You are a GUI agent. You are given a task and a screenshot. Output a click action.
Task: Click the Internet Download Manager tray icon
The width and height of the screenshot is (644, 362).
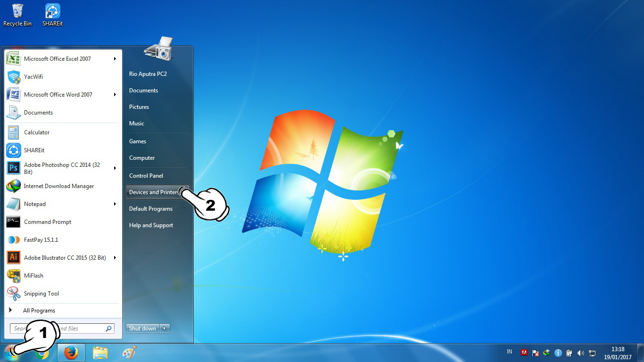click(x=546, y=353)
